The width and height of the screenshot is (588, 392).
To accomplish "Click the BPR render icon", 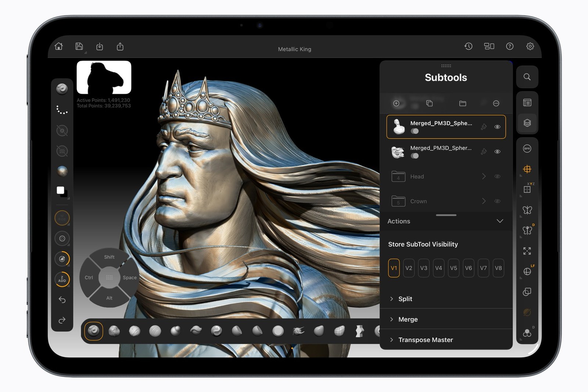I will coord(527,149).
